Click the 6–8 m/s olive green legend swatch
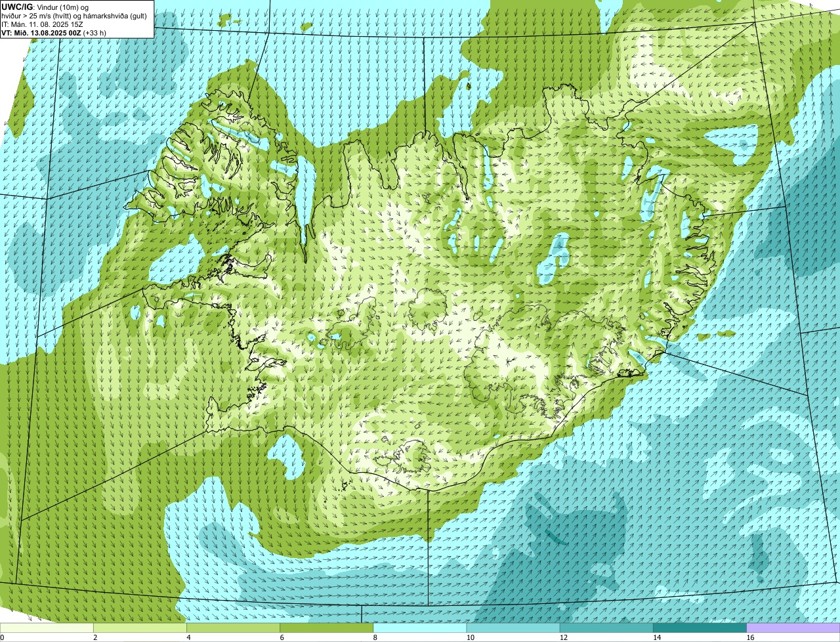The height and width of the screenshot is (642, 840). 327,628
